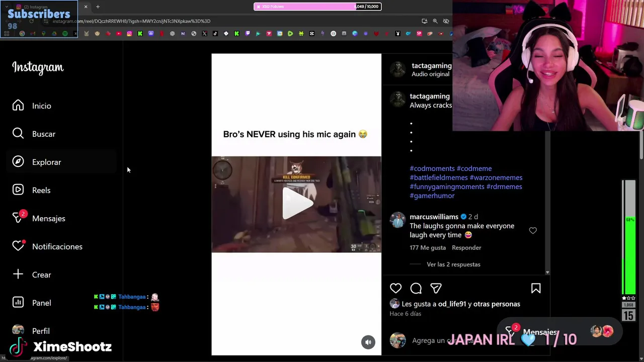Image resolution: width=644 pixels, height=362 pixels.
Task: Open Notificaciones heart icon
Action: click(18, 246)
